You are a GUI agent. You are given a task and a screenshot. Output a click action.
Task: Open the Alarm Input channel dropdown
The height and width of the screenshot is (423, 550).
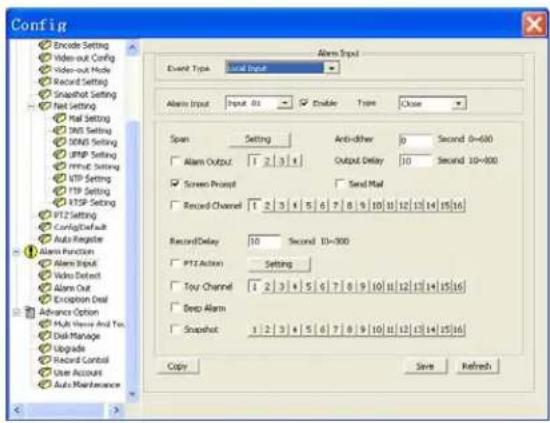[x=285, y=103]
